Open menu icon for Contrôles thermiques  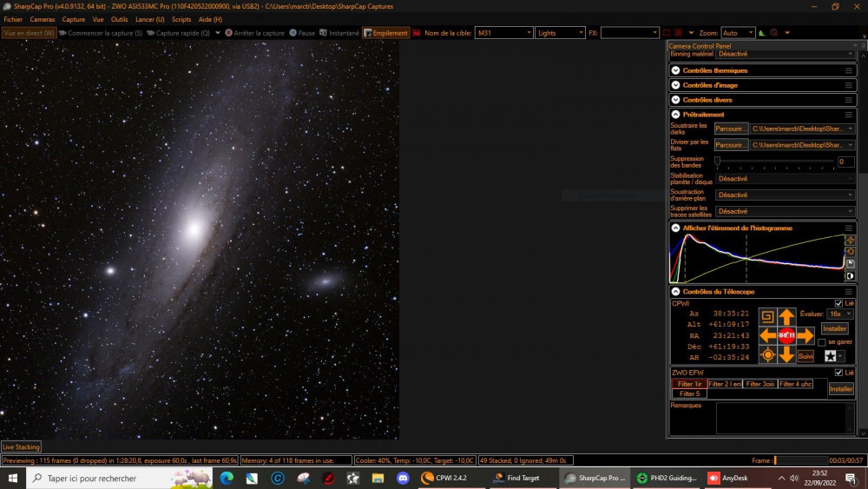coord(849,71)
